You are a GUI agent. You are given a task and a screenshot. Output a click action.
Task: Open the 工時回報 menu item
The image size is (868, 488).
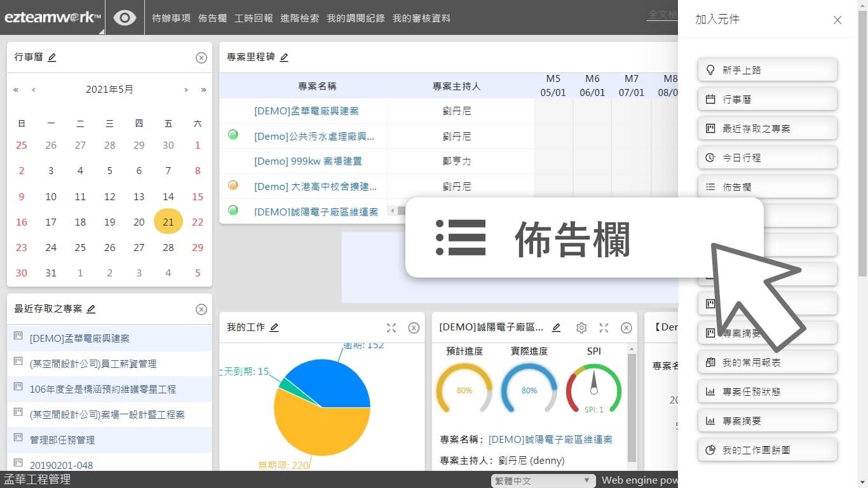point(254,18)
